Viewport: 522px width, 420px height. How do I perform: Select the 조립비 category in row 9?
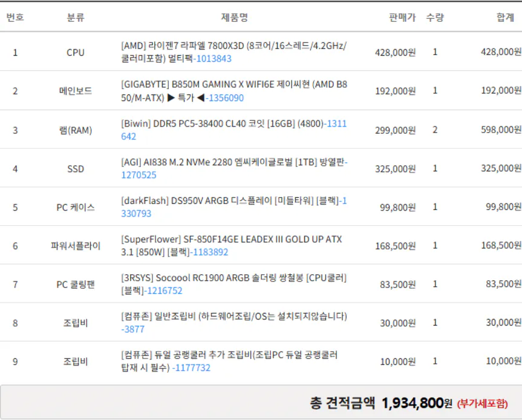click(x=76, y=361)
